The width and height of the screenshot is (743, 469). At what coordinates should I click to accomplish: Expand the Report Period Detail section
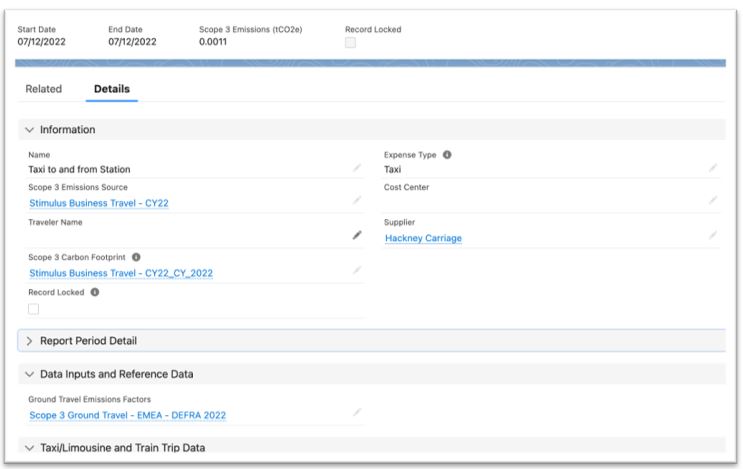click(29, 341)
